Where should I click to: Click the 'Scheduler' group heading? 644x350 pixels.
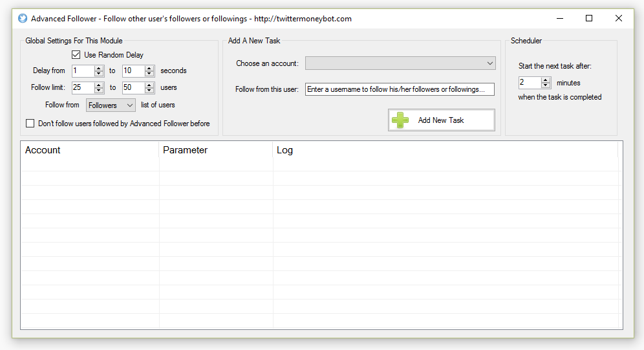click(526, 41)
